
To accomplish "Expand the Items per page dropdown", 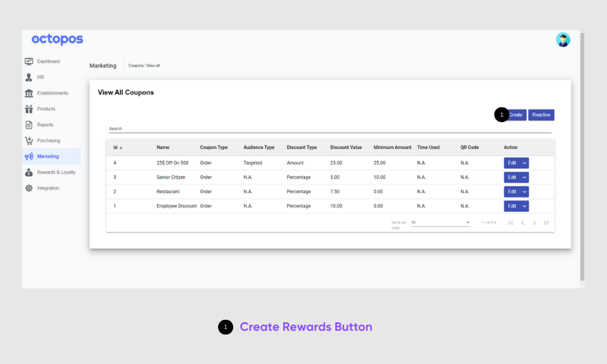I will point(467,222).
